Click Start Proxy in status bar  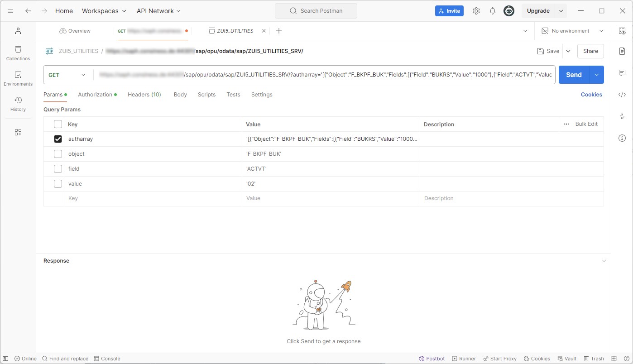pos(500,359)
